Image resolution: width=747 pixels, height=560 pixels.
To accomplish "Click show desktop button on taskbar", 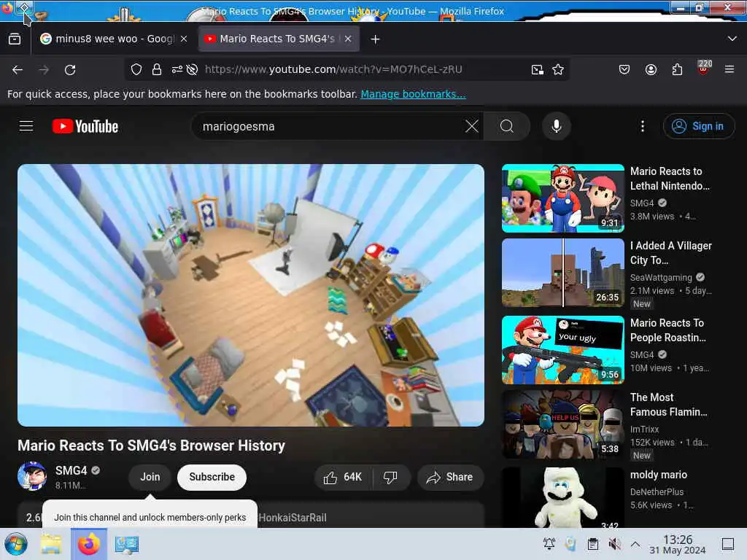I will [728, 544].
